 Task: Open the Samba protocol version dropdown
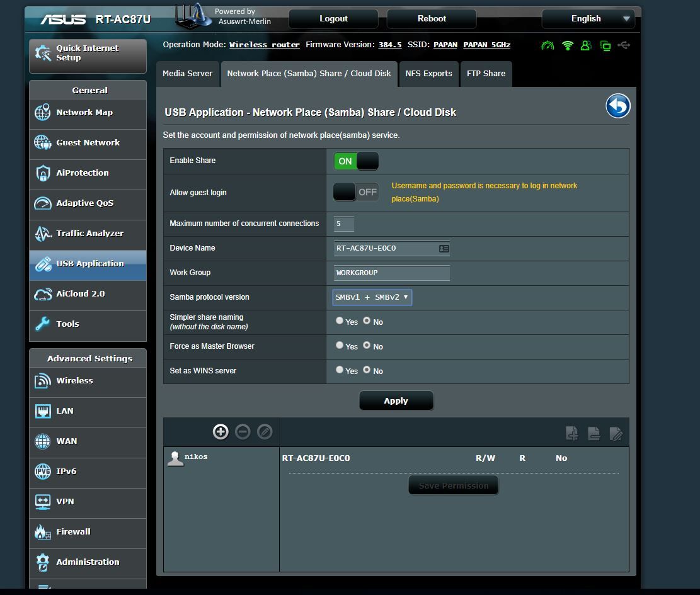[x=372, y=297]
